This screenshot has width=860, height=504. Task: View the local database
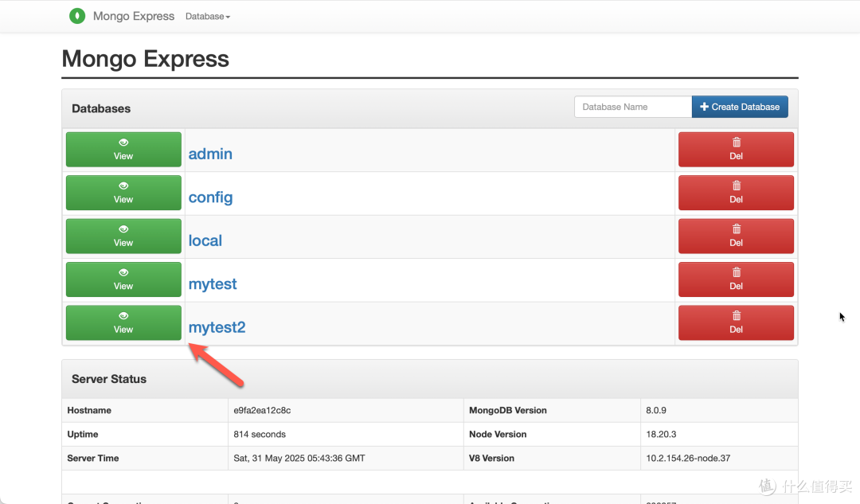(x=123, y=236)
